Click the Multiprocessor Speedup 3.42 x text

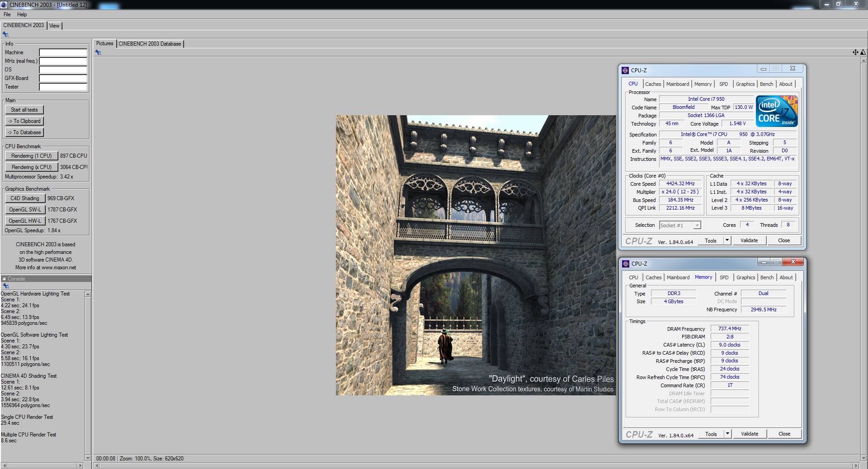click(x=39, y=177)
